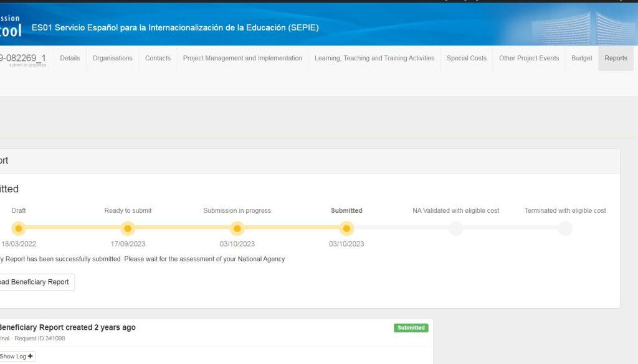638x364 pixels.
Task: Click the 18/03/2022 date text
Action: (19, 244)
